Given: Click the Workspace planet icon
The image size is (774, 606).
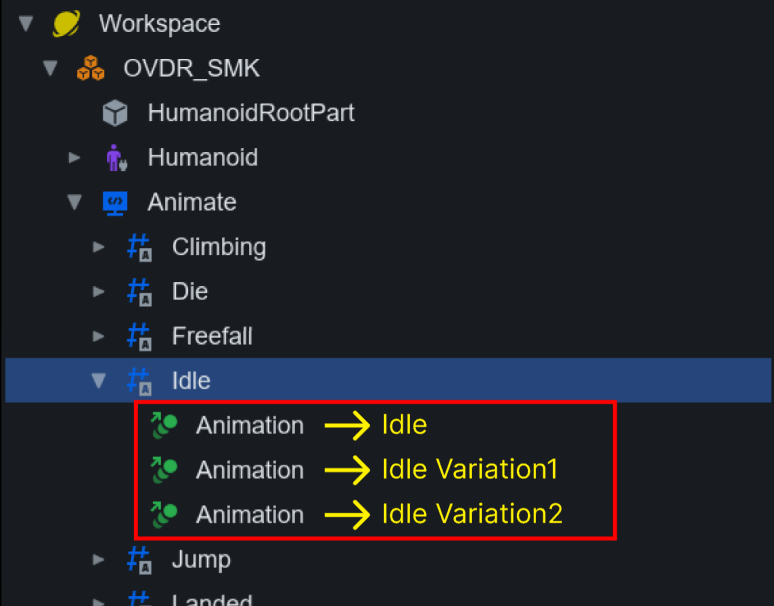Looking at the screenshot, I should coord(66,23).
